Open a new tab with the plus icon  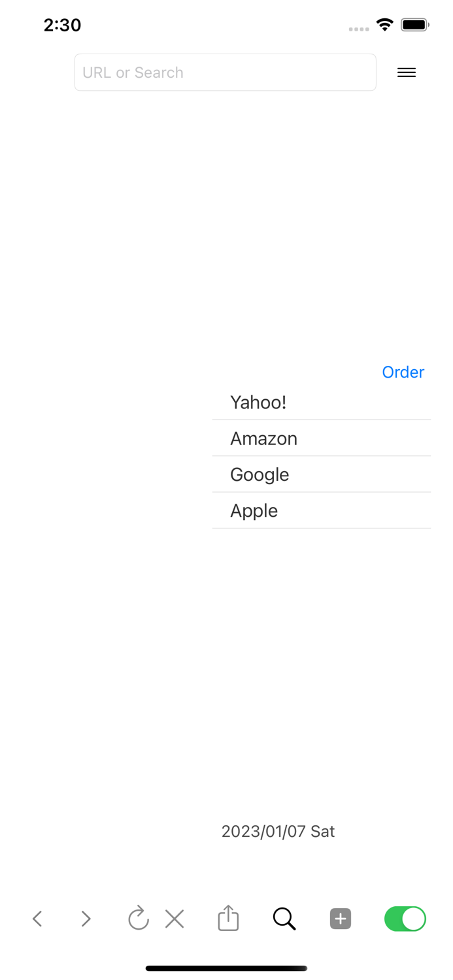click(340, 919)
